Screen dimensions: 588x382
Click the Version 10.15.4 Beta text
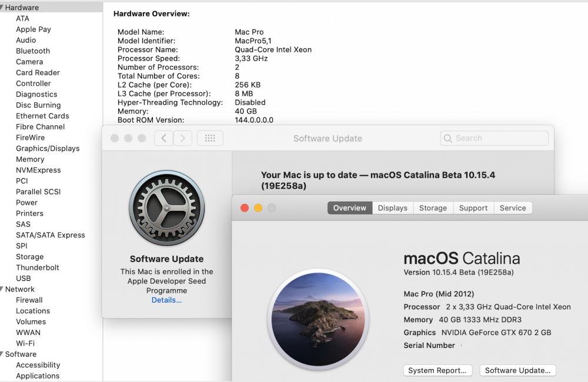[459, 273]
